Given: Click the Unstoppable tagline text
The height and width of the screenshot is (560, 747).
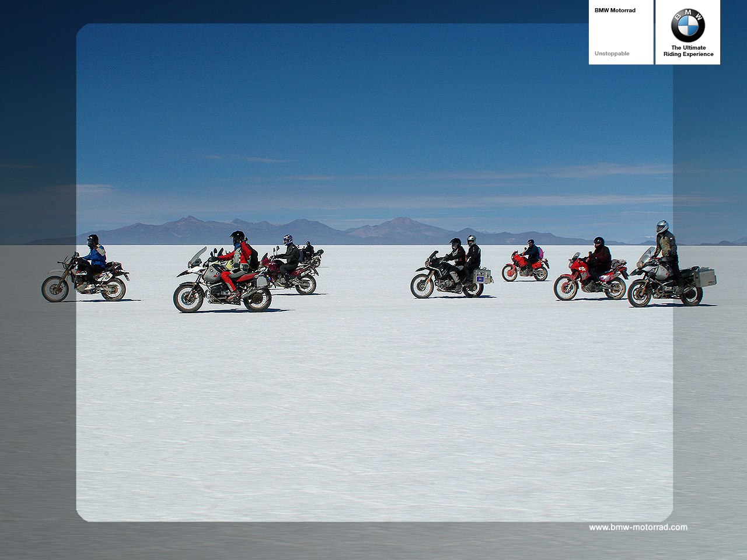Looking at the screenshot, I should (612, 54).
